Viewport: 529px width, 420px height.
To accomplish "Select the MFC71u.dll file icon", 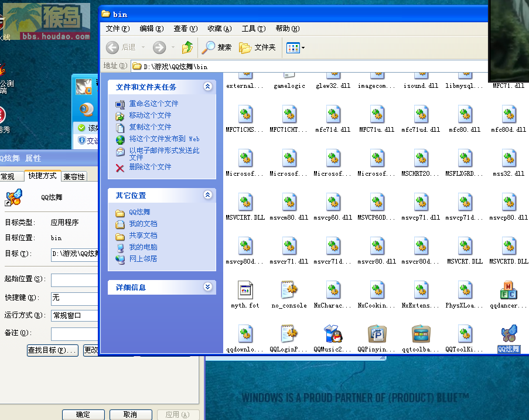I will 377,114.
